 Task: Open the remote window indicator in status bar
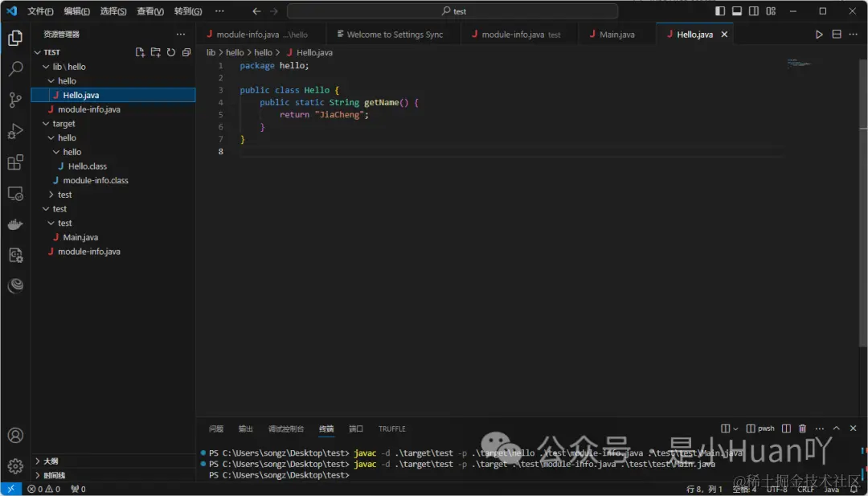tap(10, 489)
